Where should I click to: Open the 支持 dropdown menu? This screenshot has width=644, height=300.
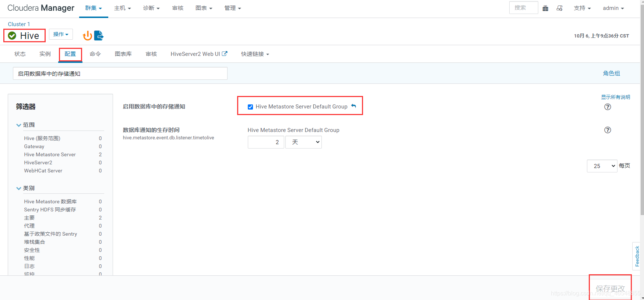pos(582,8)
